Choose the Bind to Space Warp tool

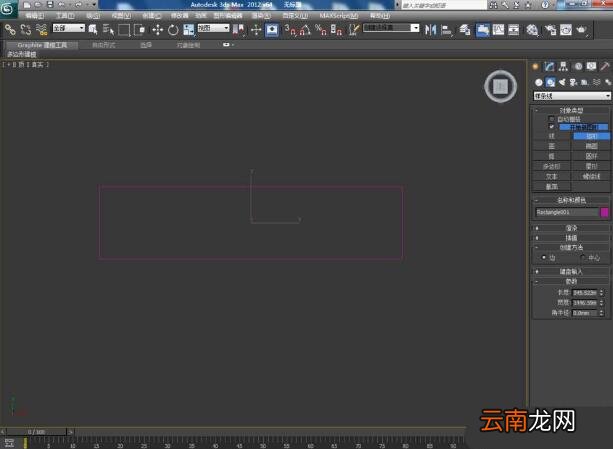41,30
